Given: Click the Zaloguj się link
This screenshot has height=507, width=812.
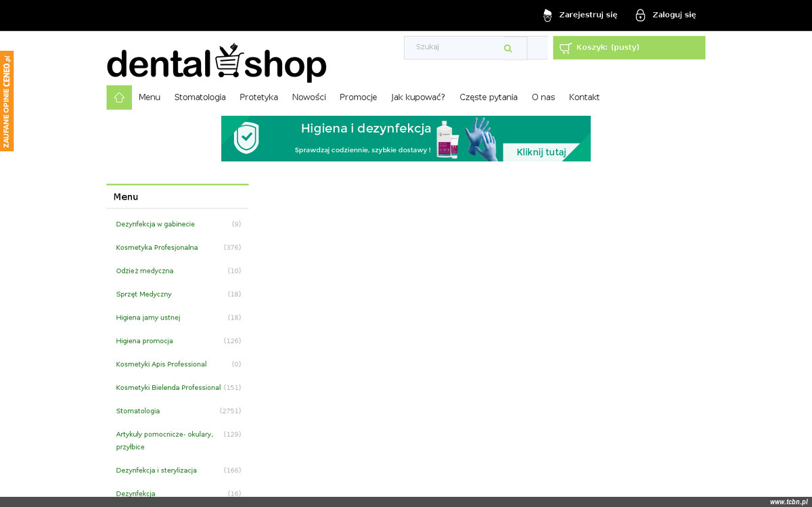Looking at the screenshot, I should [x=674, y=15].
